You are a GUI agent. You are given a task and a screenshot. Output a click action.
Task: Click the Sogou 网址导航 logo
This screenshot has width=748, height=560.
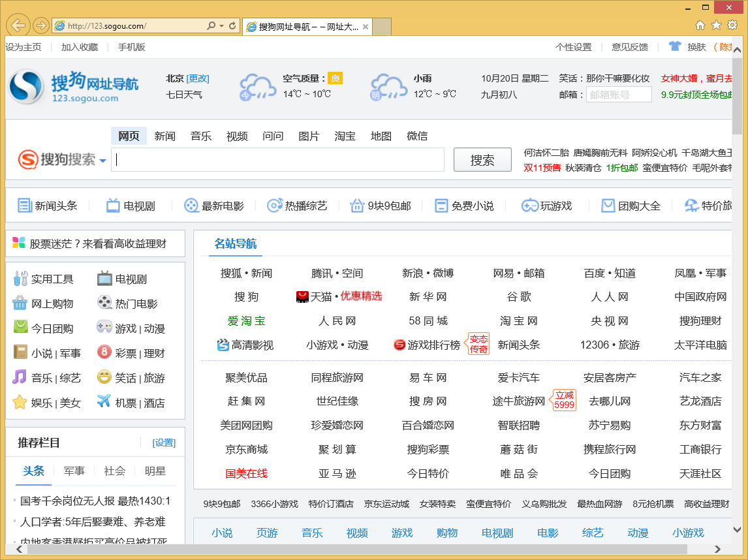pyautogui.click(x=74, y=87)
